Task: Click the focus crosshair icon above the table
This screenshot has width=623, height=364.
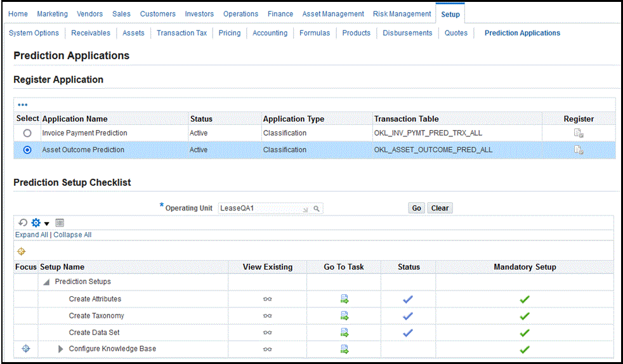Action: 21,251
